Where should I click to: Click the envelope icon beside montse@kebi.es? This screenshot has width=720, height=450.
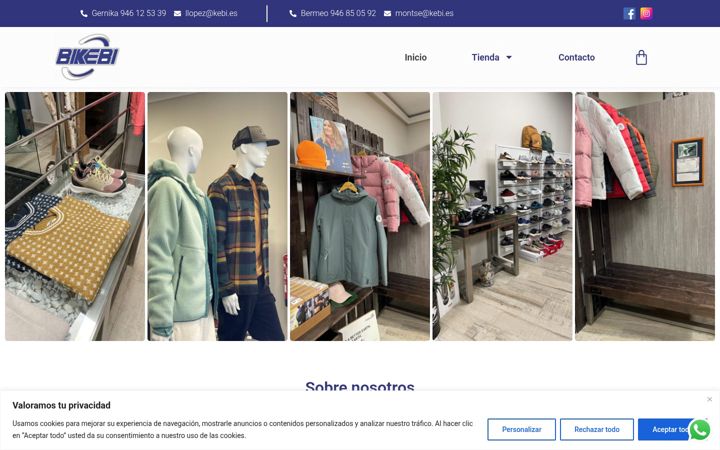pyautogui.click(x=387, y=13)
